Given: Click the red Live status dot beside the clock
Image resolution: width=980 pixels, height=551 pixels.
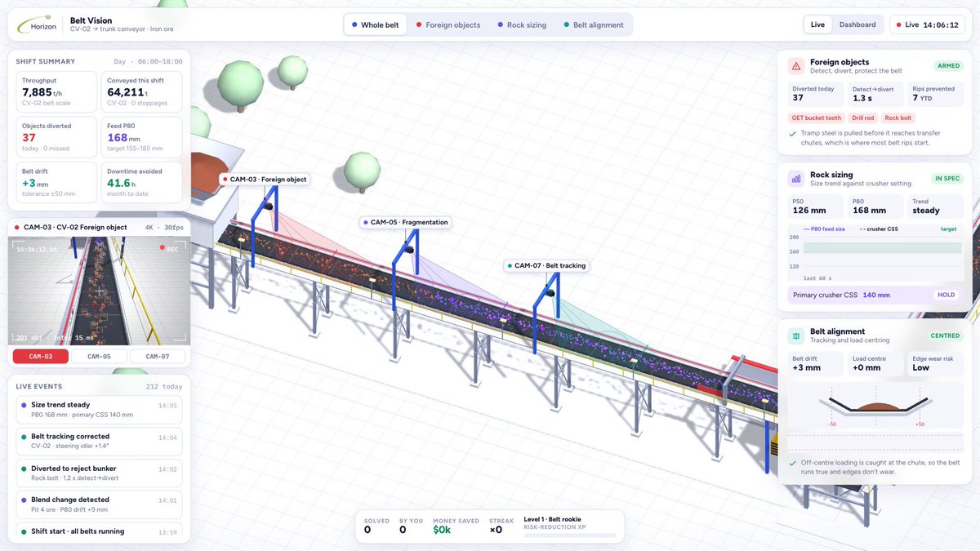Looking at the screenshot, I should click(899, 24).
